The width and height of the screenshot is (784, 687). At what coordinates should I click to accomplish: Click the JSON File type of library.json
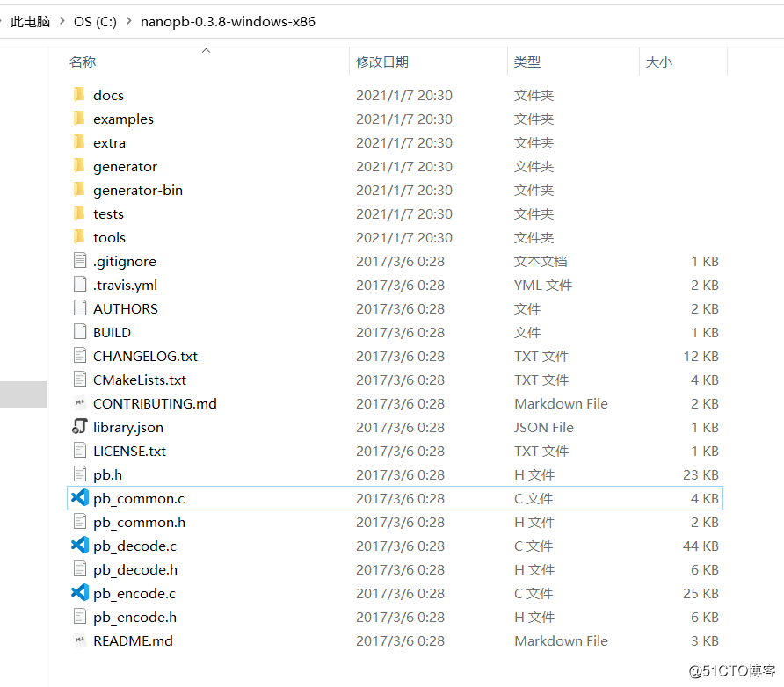pyautogui.click(x=544, y=427)
